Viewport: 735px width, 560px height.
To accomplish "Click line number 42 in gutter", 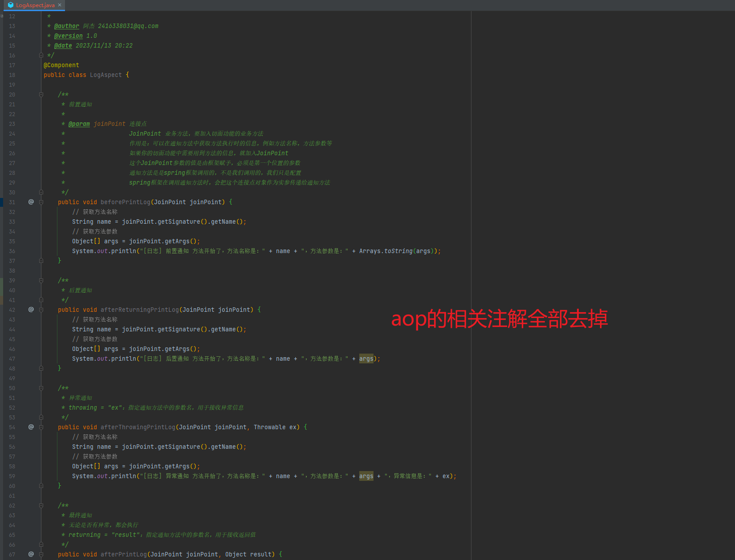I will click(12, 310).
